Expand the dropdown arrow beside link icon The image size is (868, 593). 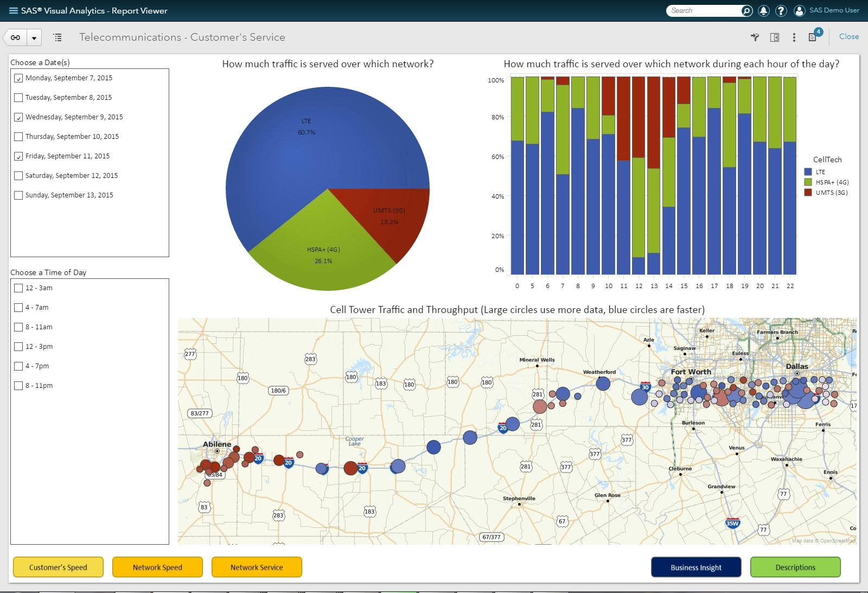(34, 38)
